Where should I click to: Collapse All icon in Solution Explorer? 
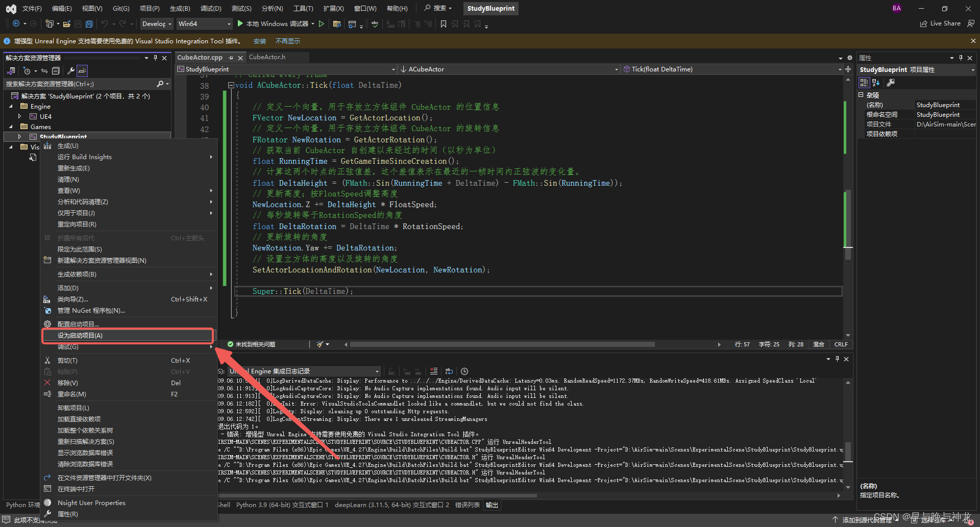pyautogui.click(x=56, y=71)
